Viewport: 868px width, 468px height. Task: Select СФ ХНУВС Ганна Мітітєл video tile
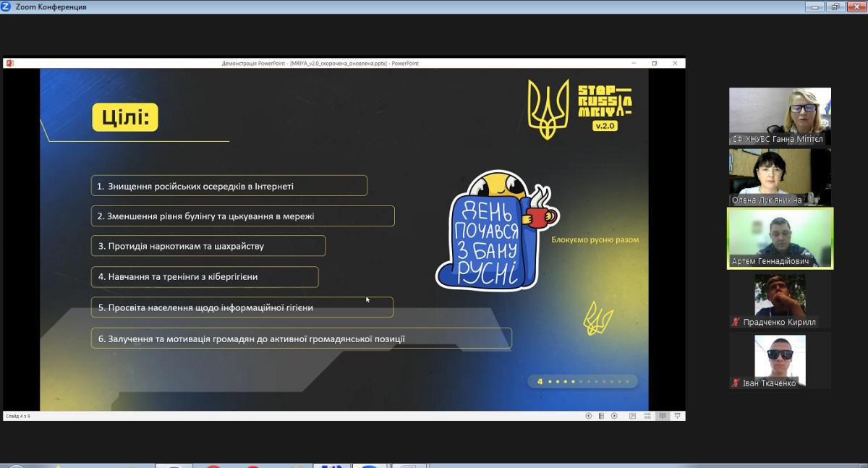[x=780, y=116]
